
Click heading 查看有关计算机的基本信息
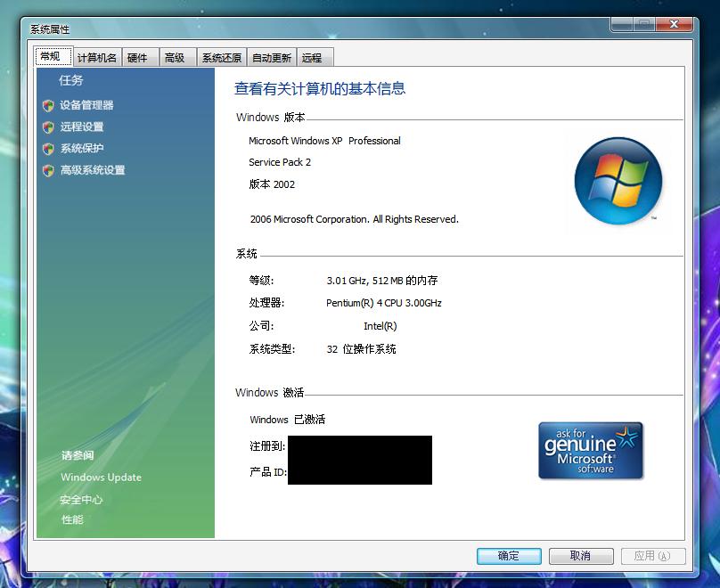pyautogui.click(x=320, y=88)
